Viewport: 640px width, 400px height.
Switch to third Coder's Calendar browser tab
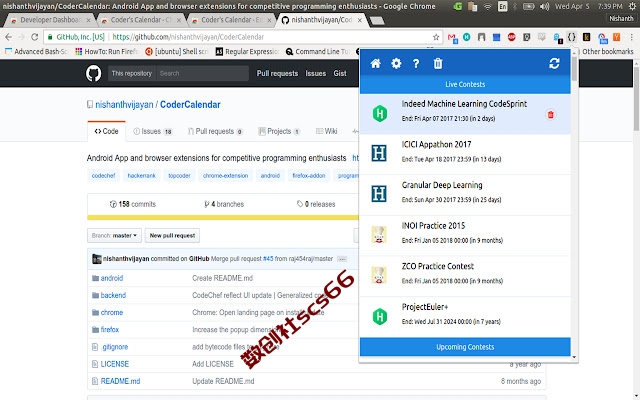[x=231, y=20]
